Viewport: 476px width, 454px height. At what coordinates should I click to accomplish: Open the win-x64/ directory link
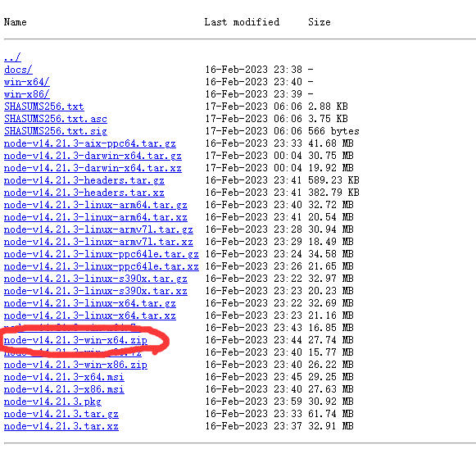tap(27, 82)
